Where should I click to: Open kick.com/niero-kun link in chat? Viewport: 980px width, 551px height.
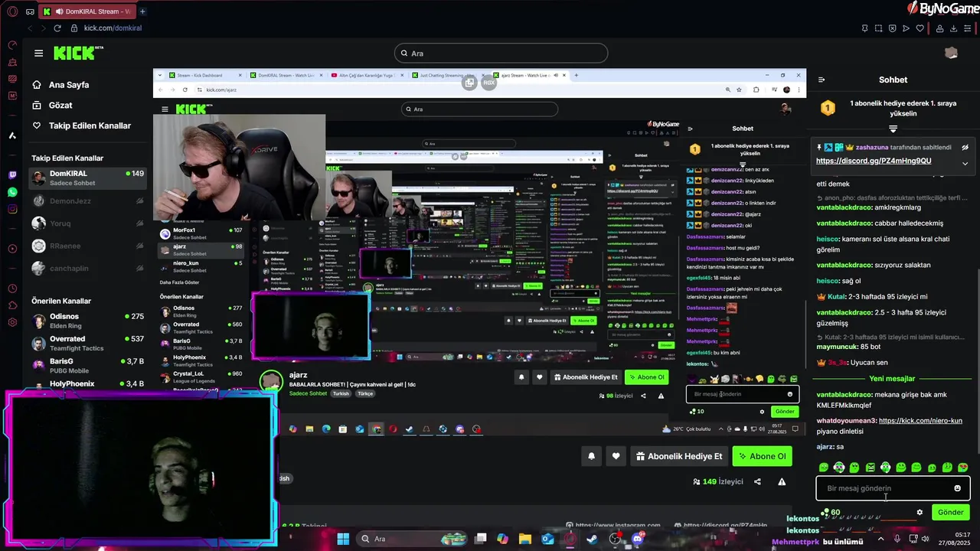(x=920, y=421)
